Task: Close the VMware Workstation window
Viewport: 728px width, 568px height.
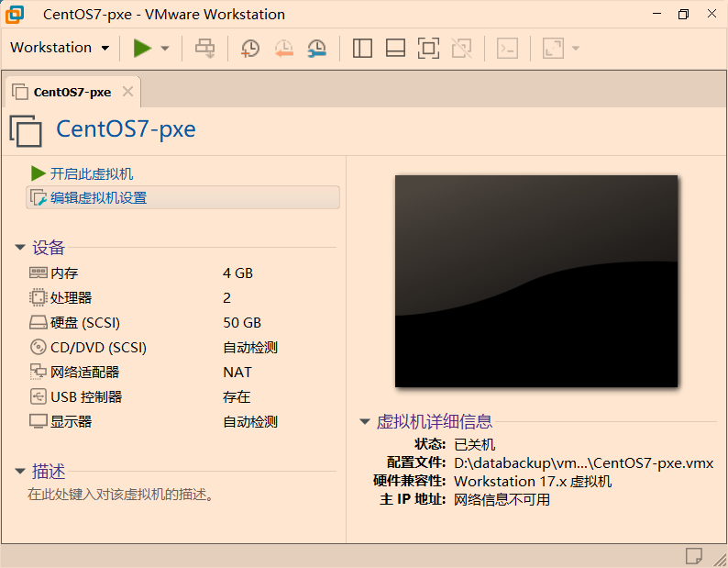Action: pos(711,14)
